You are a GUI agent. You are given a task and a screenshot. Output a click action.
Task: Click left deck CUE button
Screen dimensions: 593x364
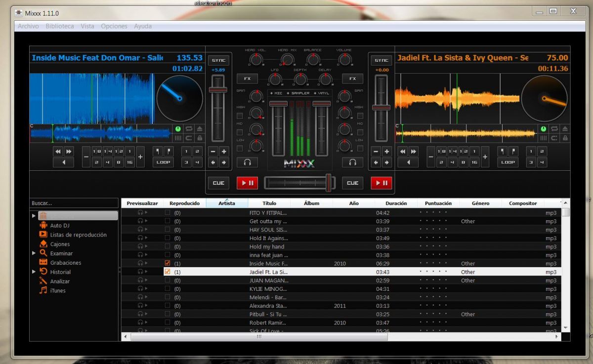(x=218, y=183)
